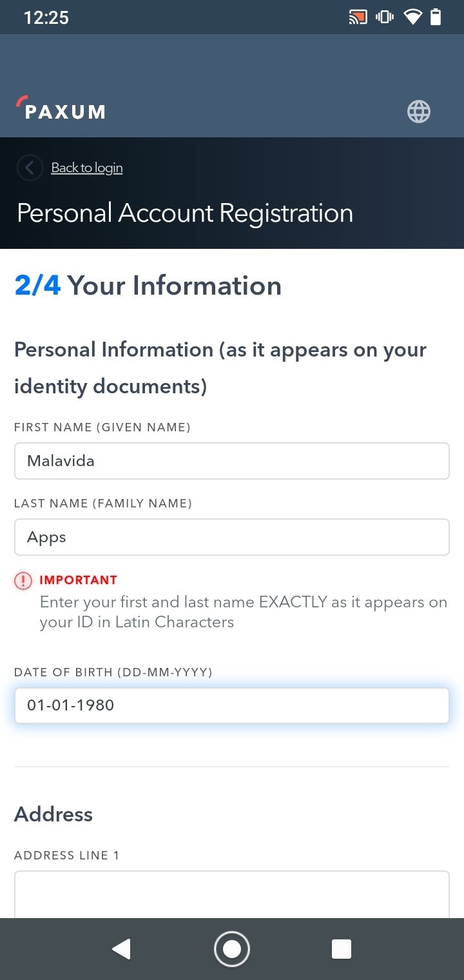Tap the Paxum logo
464x980 pixels.
tap(61, 108)
